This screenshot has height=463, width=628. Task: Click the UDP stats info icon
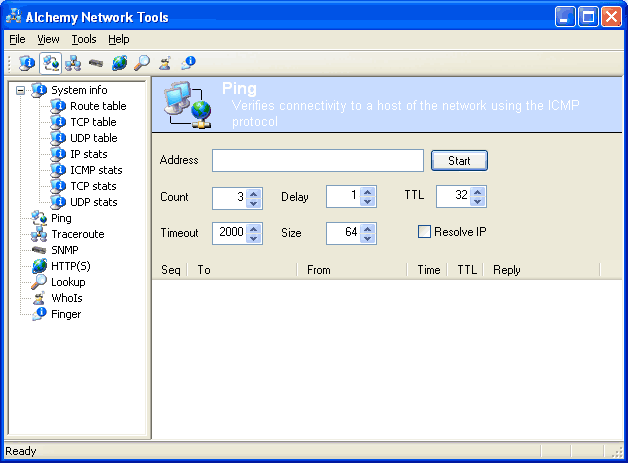coord(58,202)
